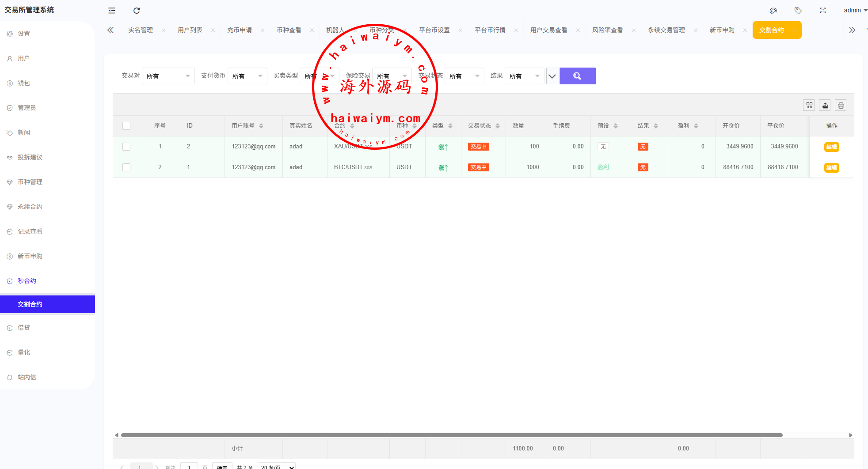The width and height of the screenshot is (868, 469).
Task: Open the 支付货币 dropdown filter
Action: click(x=247, y=76)
